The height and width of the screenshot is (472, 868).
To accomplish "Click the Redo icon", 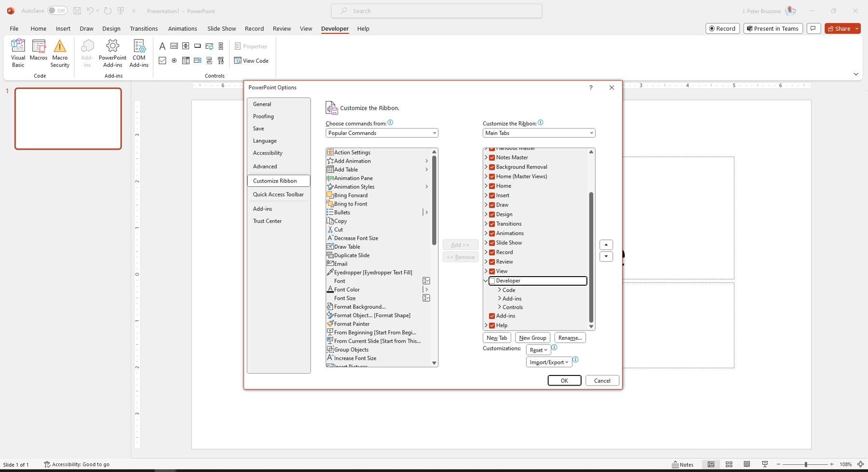I will [108, 11].
